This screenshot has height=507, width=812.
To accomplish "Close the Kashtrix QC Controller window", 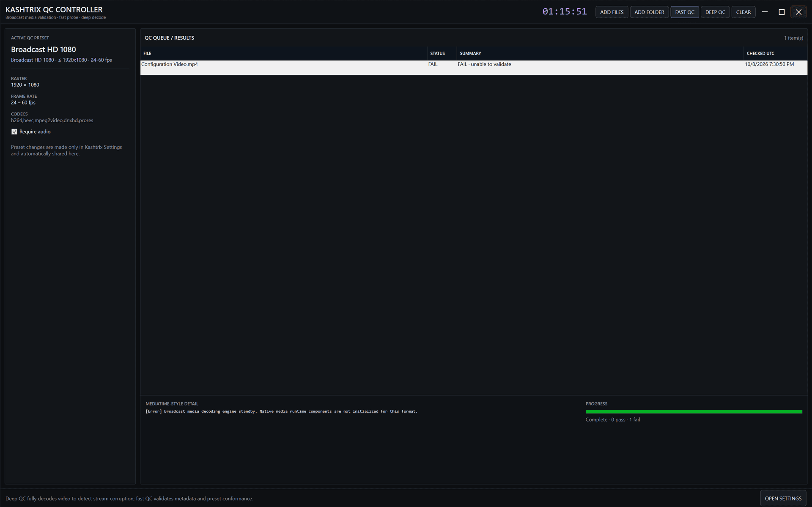I will click(x=798, y=12).
